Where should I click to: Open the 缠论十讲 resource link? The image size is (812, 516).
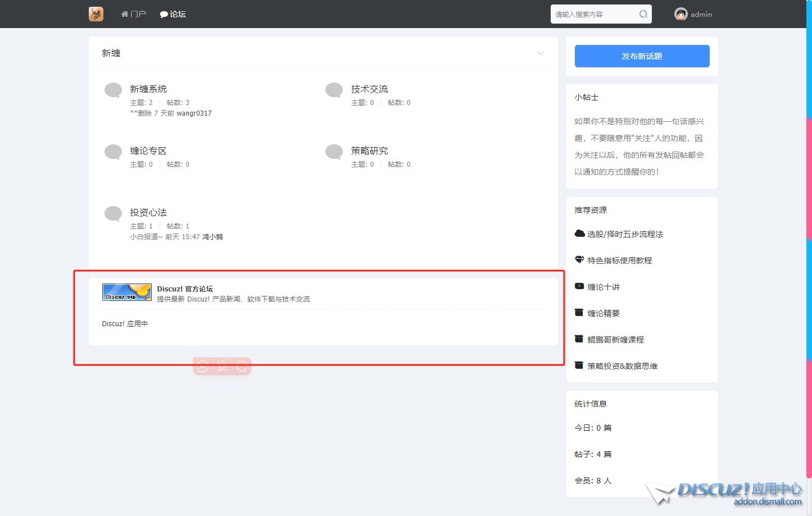(x=603, y=287)
